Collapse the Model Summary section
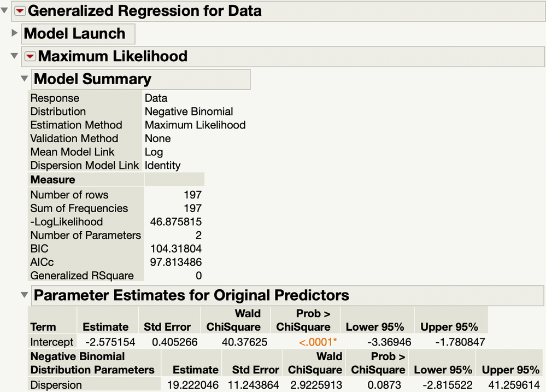 (24, 79)
